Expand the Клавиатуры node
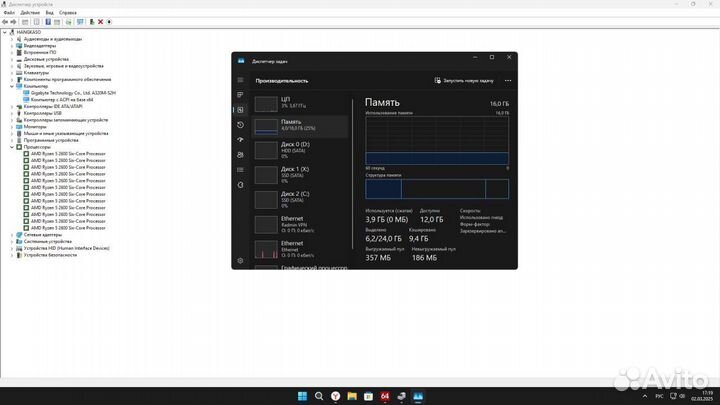Viewport: 720px width, 405px height. point(12,73)
